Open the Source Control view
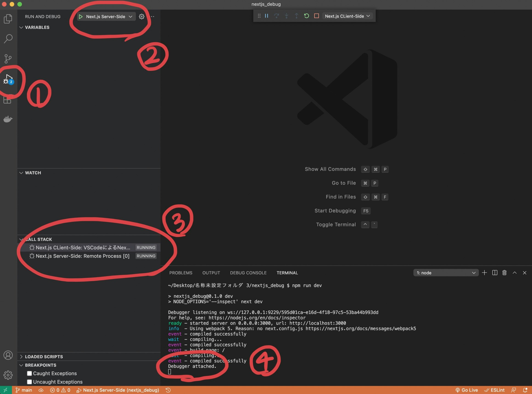Image resolution: width=532 pixels, height=394 pixels. [x=8, y=59]
